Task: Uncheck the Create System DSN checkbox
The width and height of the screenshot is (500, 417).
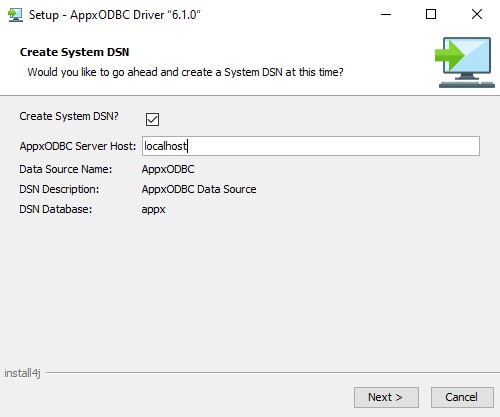Action: click(x=152, y=119)
